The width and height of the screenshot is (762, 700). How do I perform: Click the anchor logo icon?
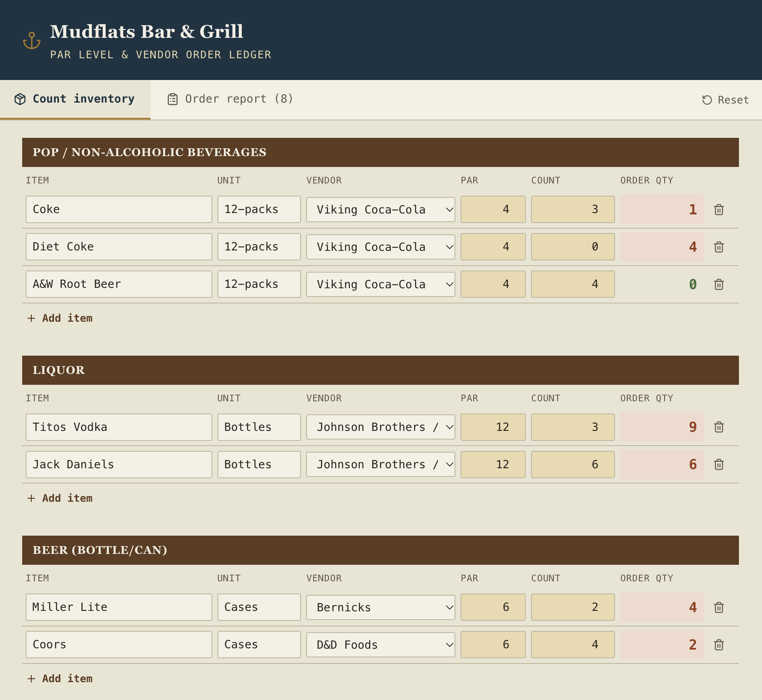coord(32,40)
